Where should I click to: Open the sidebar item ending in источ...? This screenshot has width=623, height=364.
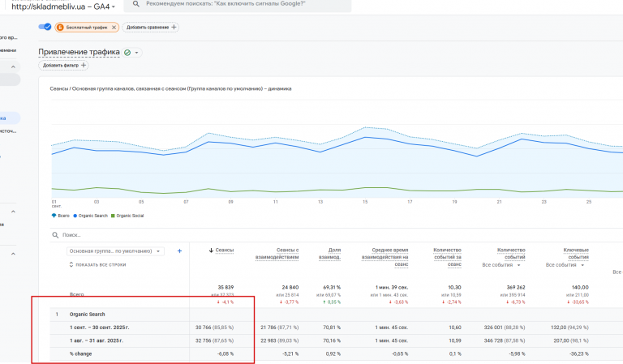8,131
